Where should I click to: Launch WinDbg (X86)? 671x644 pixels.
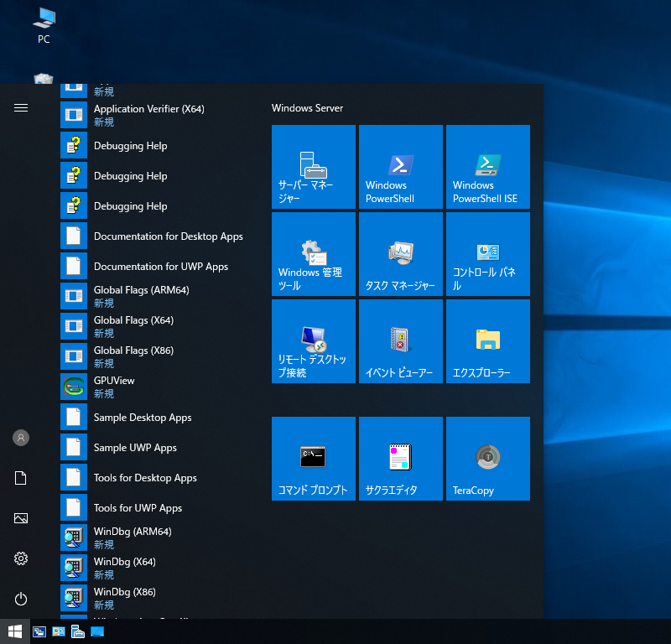click(x=159, y=598)
